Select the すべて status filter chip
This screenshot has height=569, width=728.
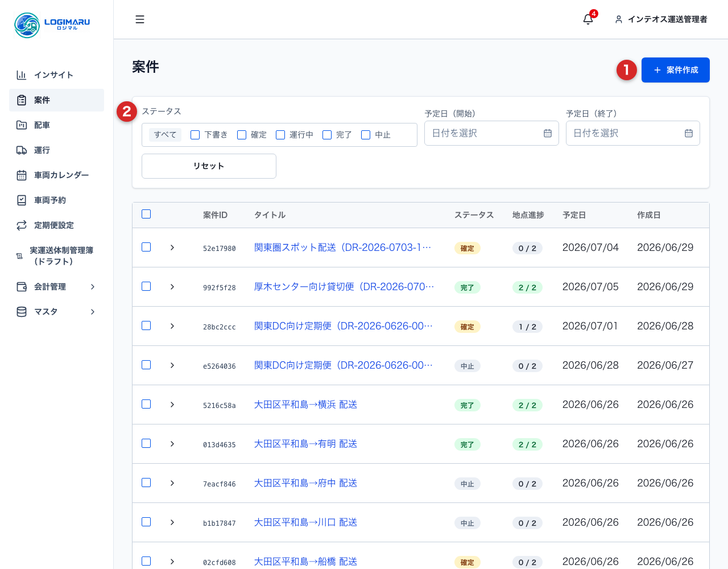click(165, 135)
